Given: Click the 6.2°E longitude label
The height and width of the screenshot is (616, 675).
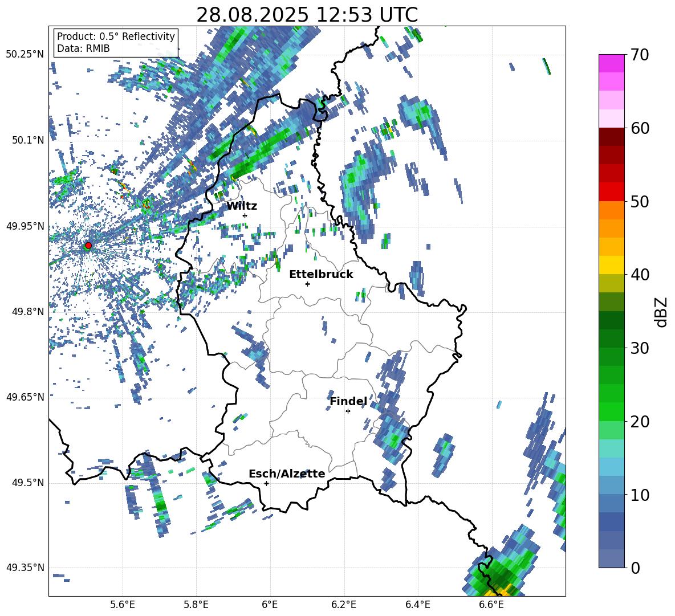Looking at the screenshot, I should 344,605.
